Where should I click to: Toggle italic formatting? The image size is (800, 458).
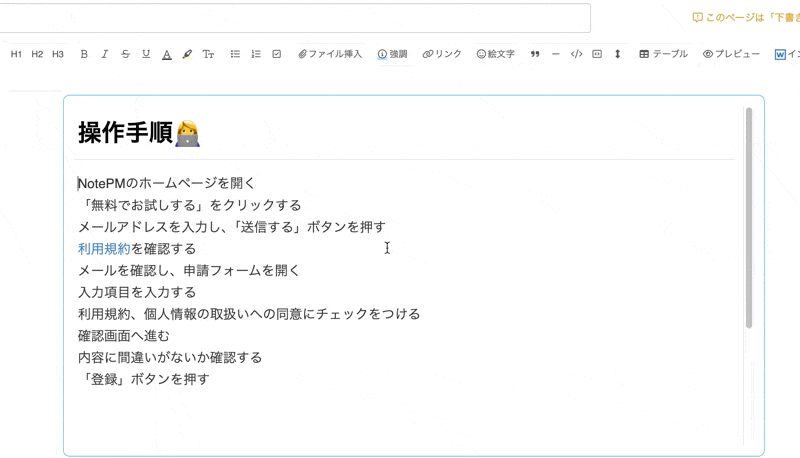105,54
